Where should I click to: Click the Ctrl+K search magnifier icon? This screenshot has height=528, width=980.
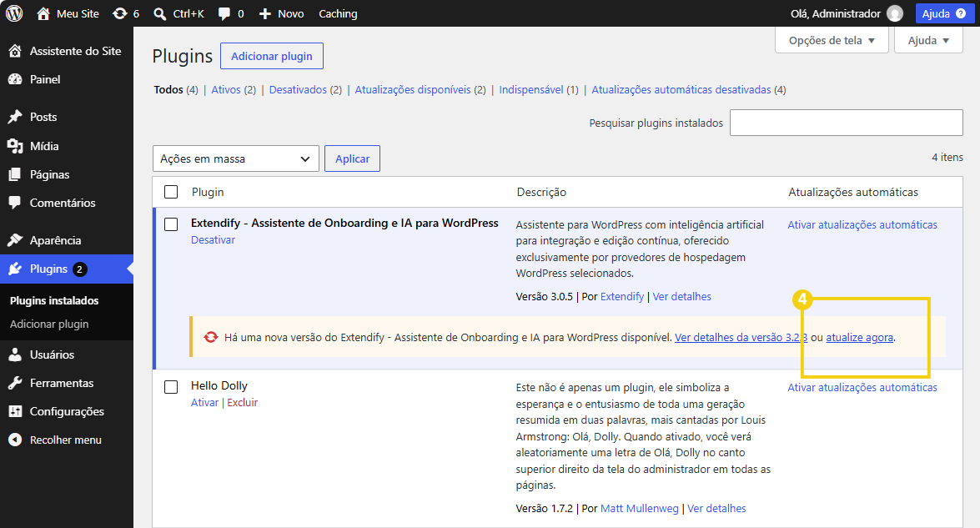(160, 13)
